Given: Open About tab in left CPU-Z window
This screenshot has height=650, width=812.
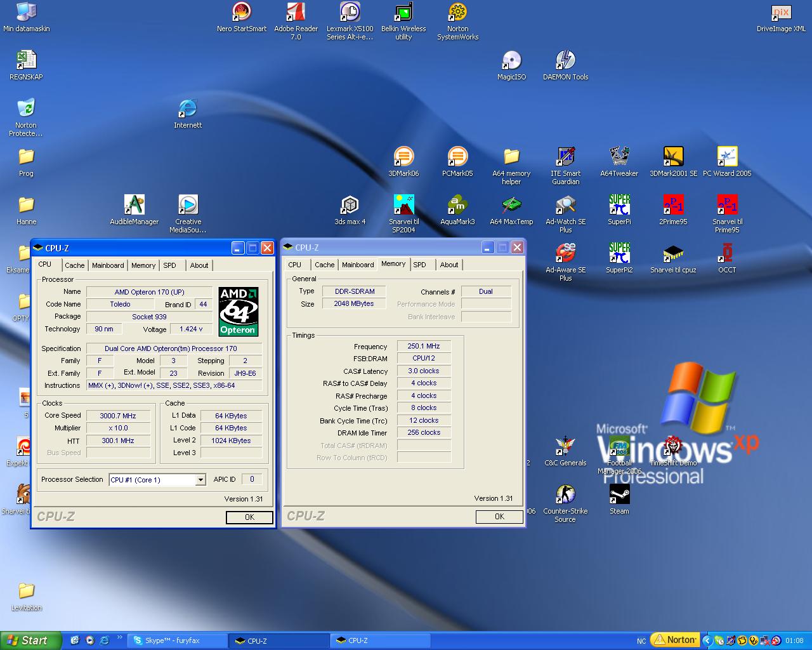Looking at the screenshot, I should pos(199,265).
